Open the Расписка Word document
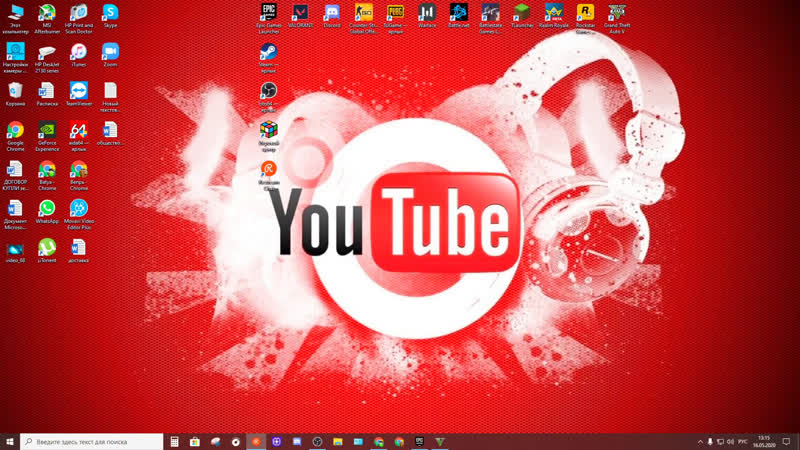800x450 pixels. click(x=47, y=94)
